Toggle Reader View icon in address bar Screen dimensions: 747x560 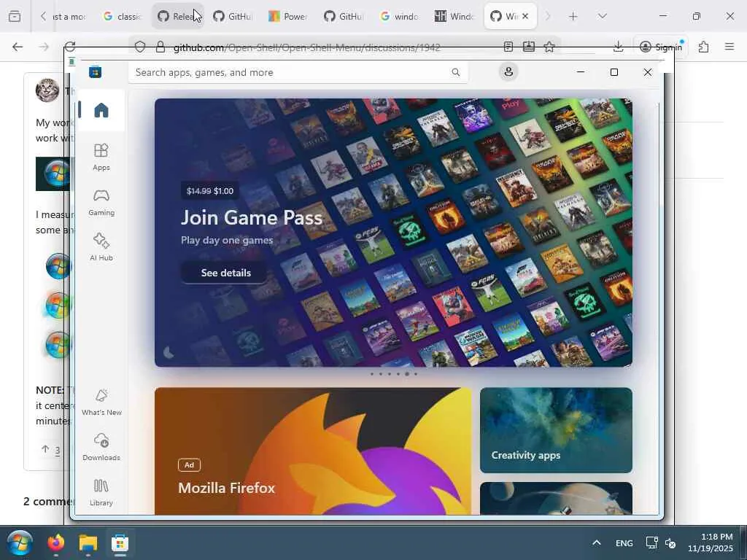[508, 47]
